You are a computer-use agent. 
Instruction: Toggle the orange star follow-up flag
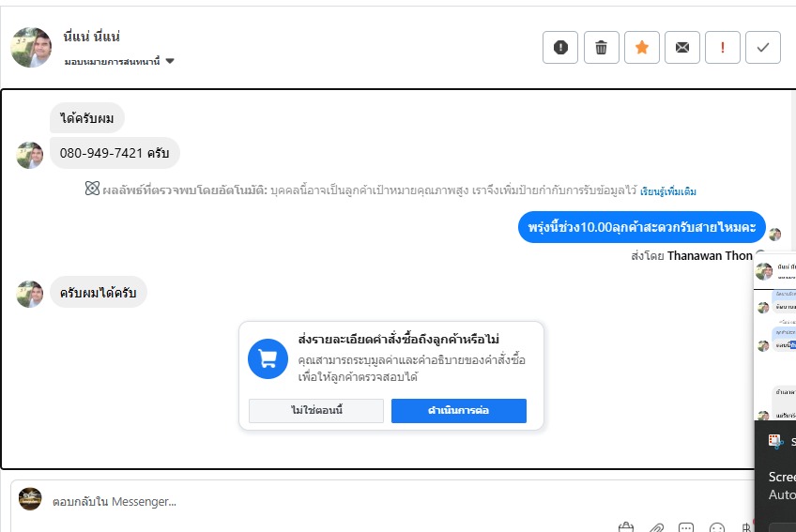(642, 48)
